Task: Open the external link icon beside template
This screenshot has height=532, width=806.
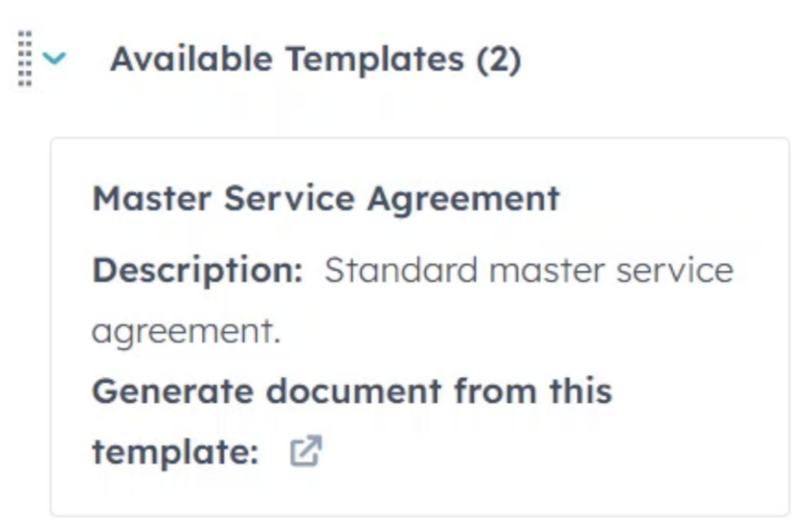Action: coord(306,451)
